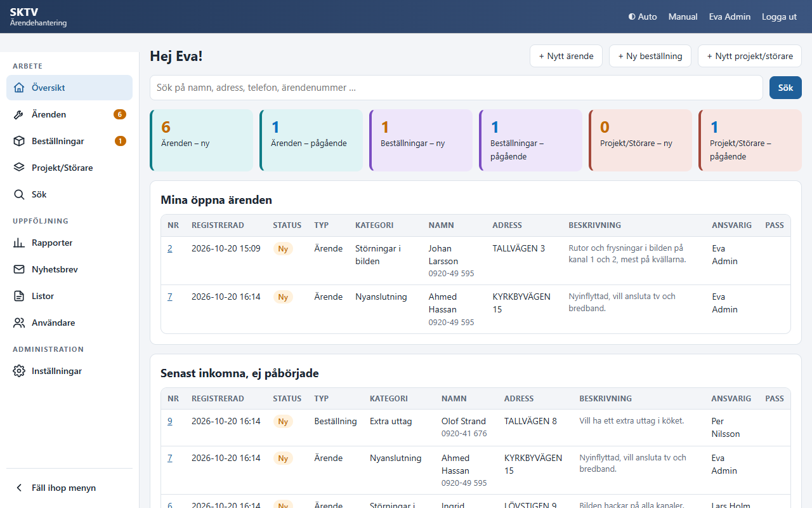Log out via Logga ut
This screenshot has height=508, width=812.
point(779,17)
